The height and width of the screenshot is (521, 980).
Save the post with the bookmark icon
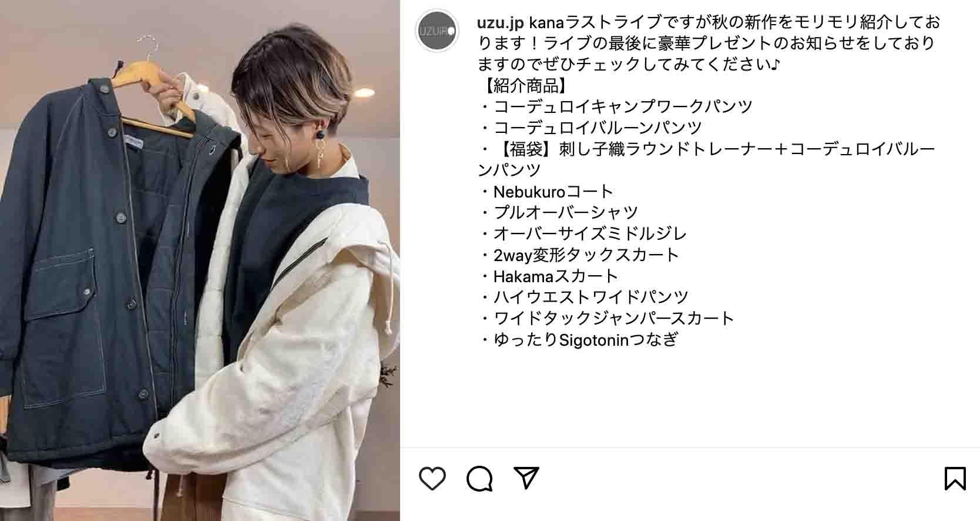tap(955, 479)
